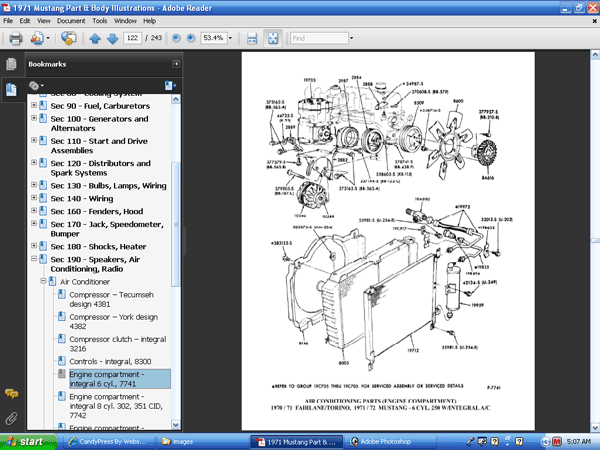Click the Find search box
The image size is (600, 450).
[x=319, y=38]
